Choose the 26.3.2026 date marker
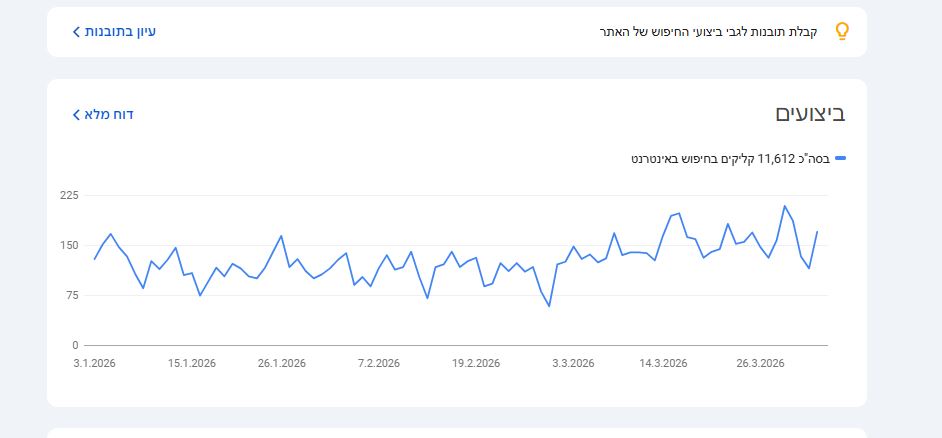The height and width of the screenshot is (438, 942). point(760,363)
